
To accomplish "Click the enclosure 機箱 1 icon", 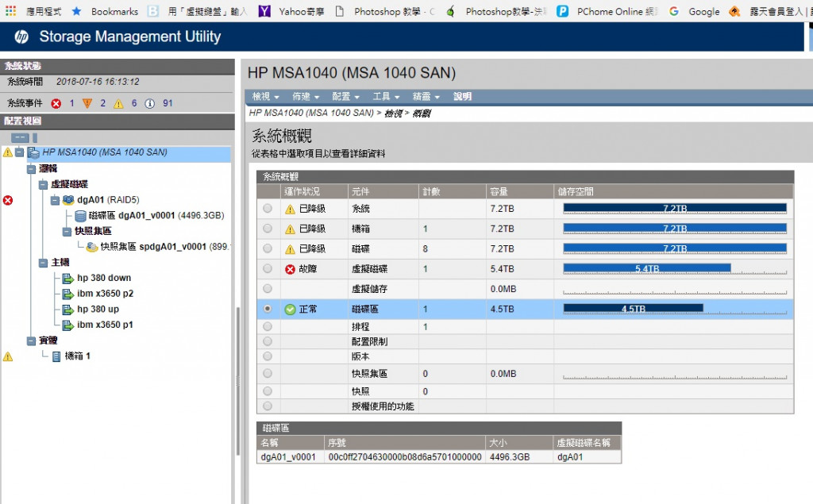I will coord(56,356).
